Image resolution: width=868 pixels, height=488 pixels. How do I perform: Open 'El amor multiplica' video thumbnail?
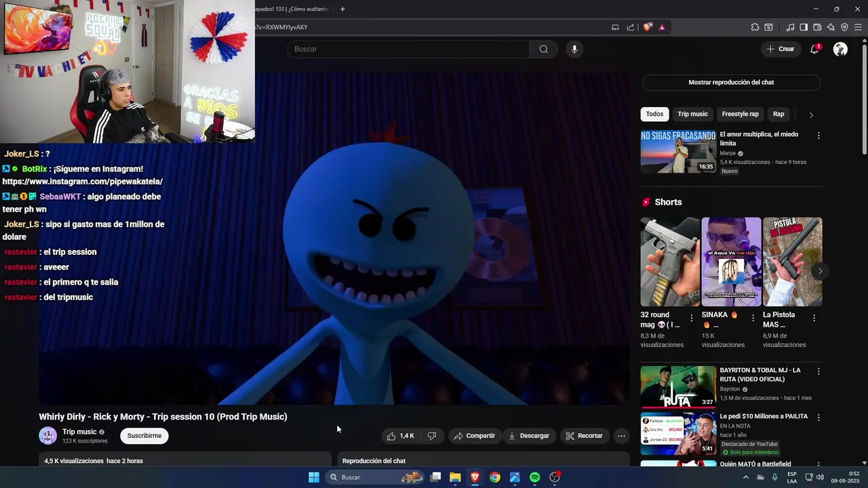click(x=678, y=152)
